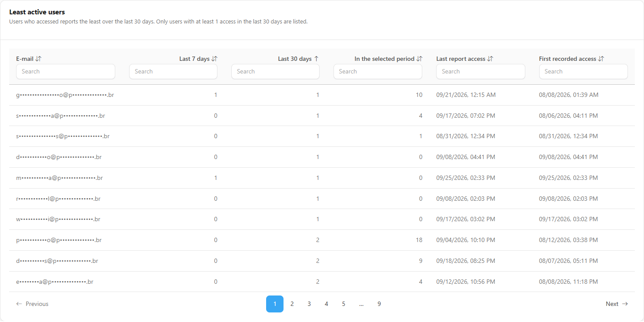644x322 pixels.
Task: Select date 09/18/2026, 08:25 PM
Action: (x=466, y=261)
